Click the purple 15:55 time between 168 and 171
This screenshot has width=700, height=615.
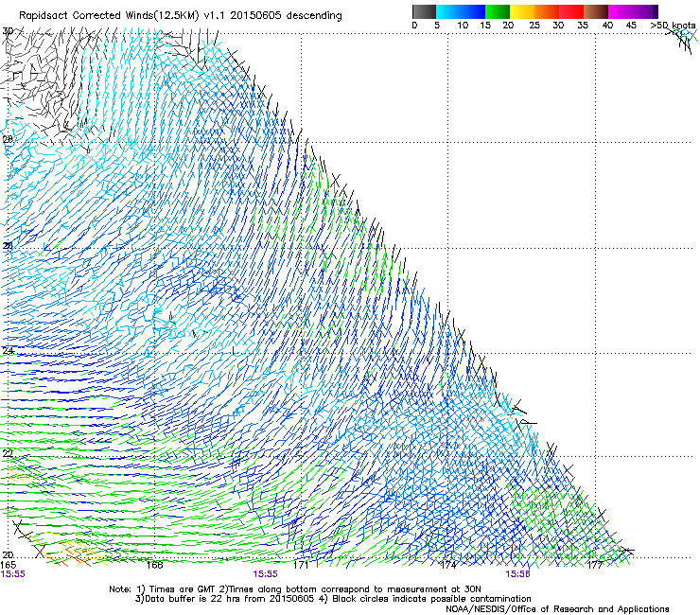[x=265, y=574]
